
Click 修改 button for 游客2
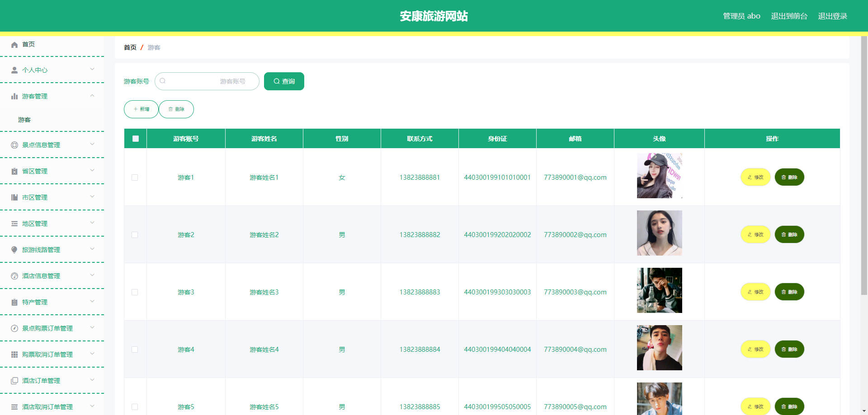coord(755,234)
